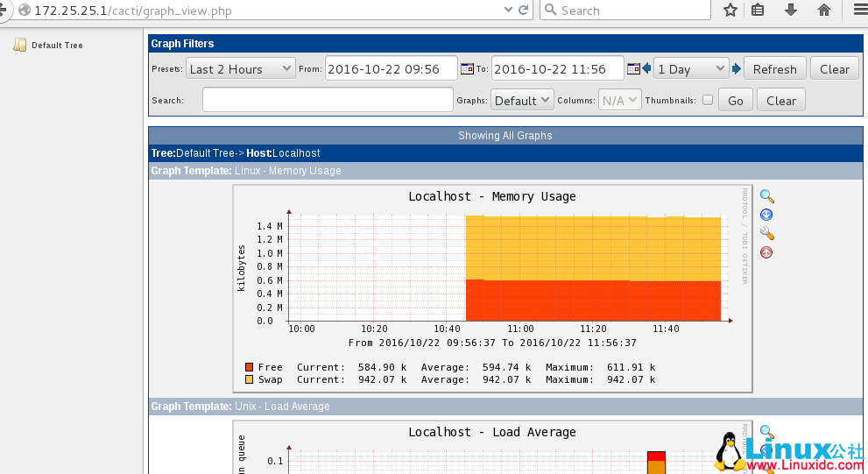Enable the Thumbnails checkbox
868x474 pixels.
pos(708,100)
